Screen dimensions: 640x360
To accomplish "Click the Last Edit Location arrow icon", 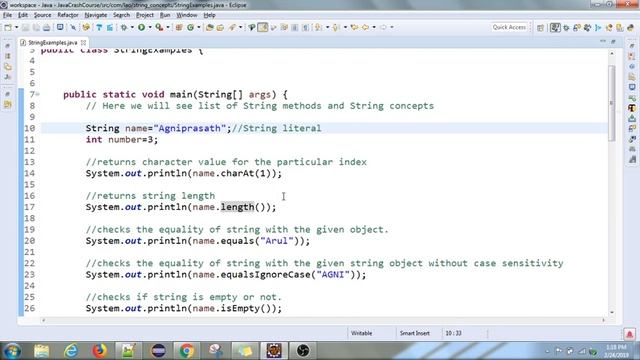I will 354,27.
